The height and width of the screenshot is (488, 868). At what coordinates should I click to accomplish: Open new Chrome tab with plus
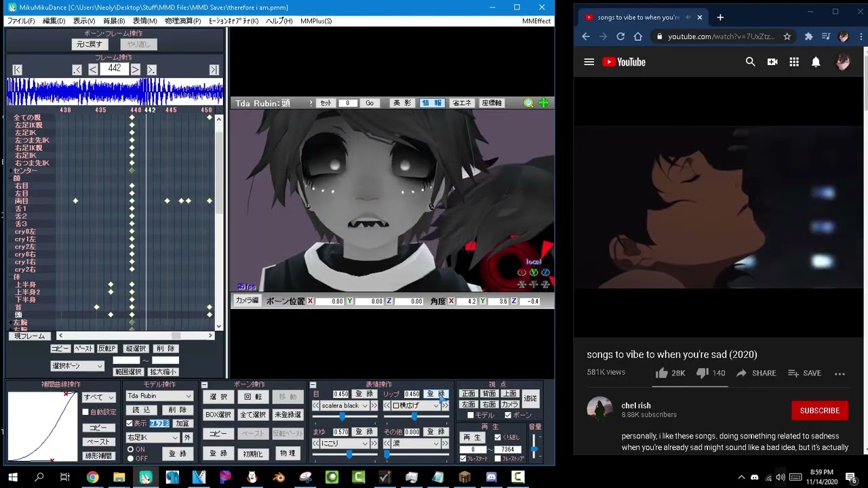point(720,17)
